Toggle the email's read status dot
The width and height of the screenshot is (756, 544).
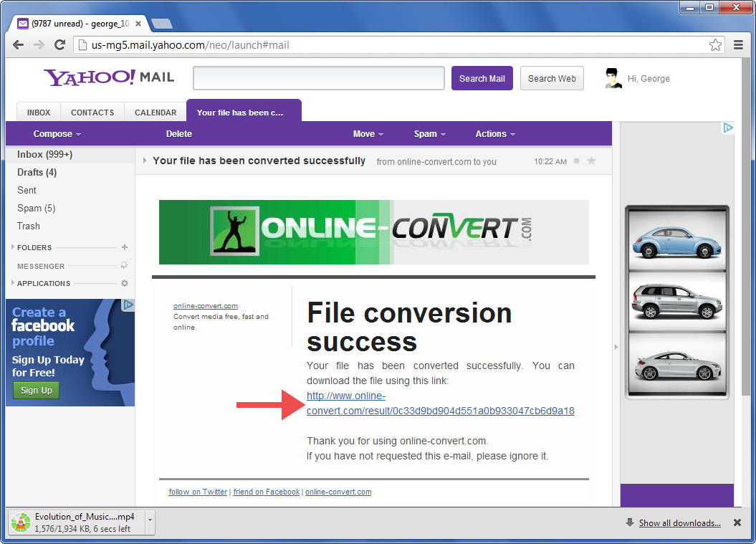point(577,161)
